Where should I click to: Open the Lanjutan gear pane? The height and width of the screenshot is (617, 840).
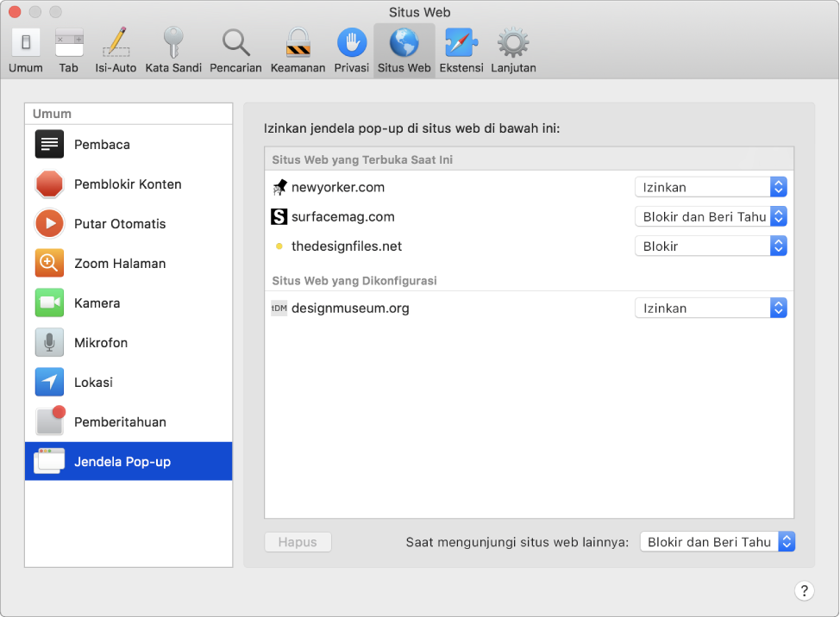point(513,50)
